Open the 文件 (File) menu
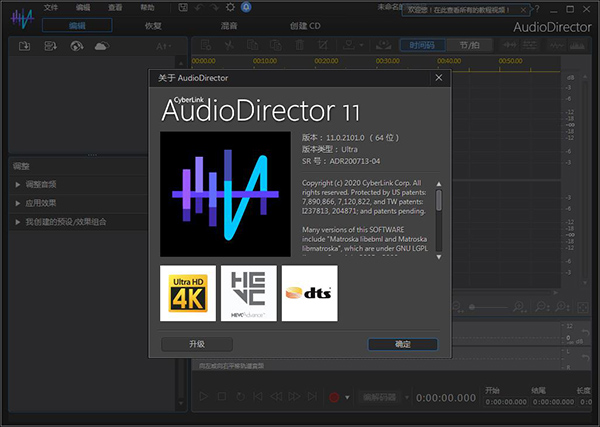 pos(51,7)
